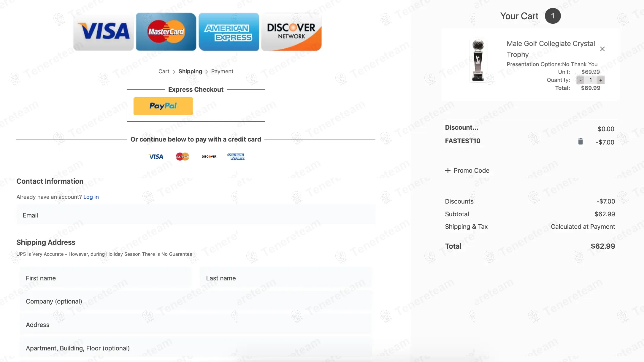Click the large MasterCard logo
This screenshot has width=644, height=362.
(x=166, y=32)
